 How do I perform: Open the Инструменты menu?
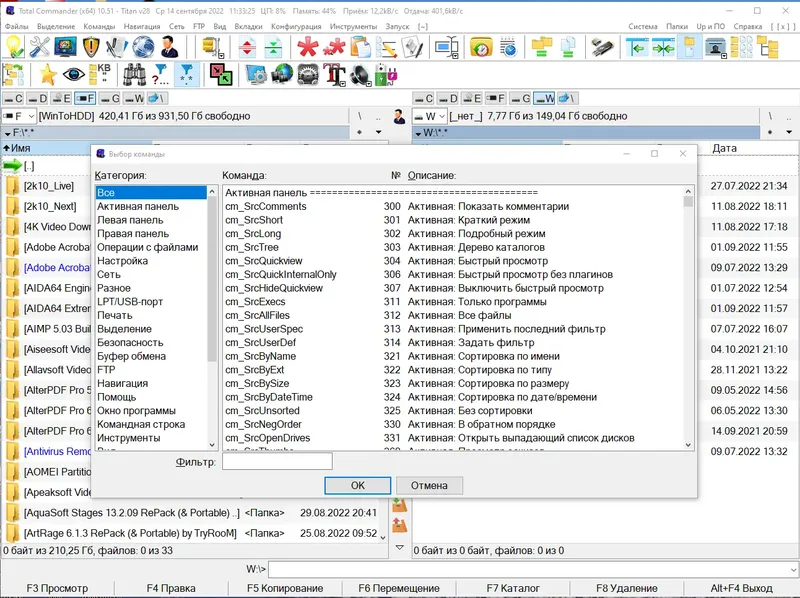pos(353,27)
